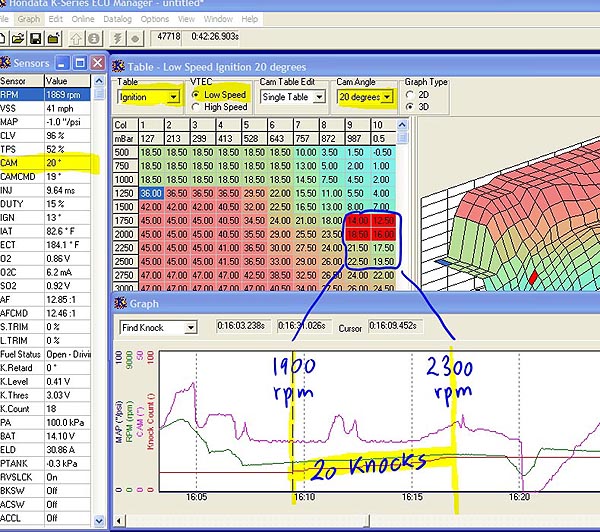600x532 pixels.
Task: Select the 14.00 ignition table cell
Action: 357,220
